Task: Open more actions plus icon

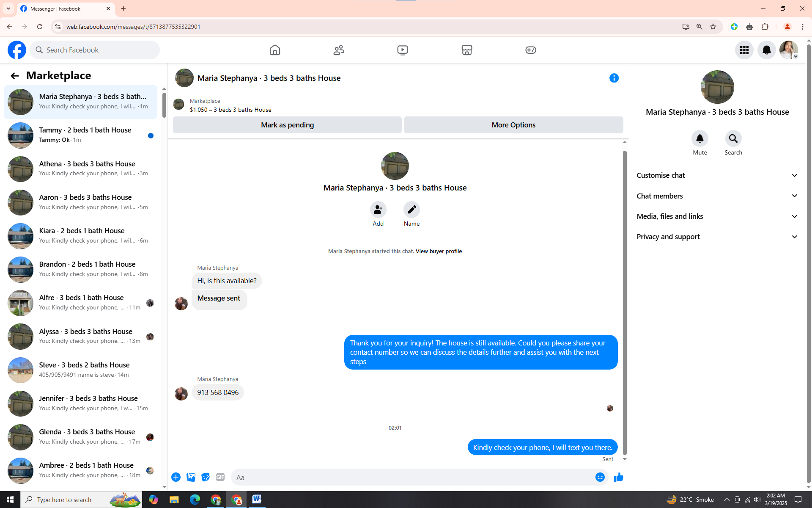Action: tap(176, 477)
